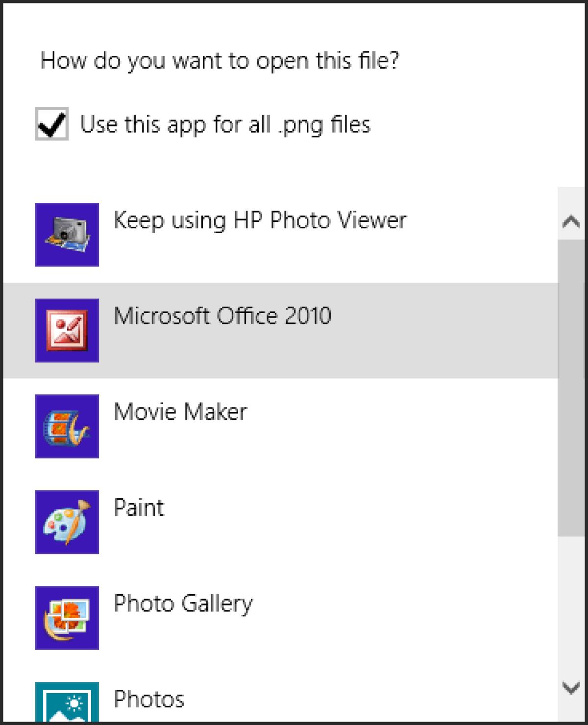
Task: Select 'Keep using HP Photo Viewer'
Action: [x=260, y=220]
